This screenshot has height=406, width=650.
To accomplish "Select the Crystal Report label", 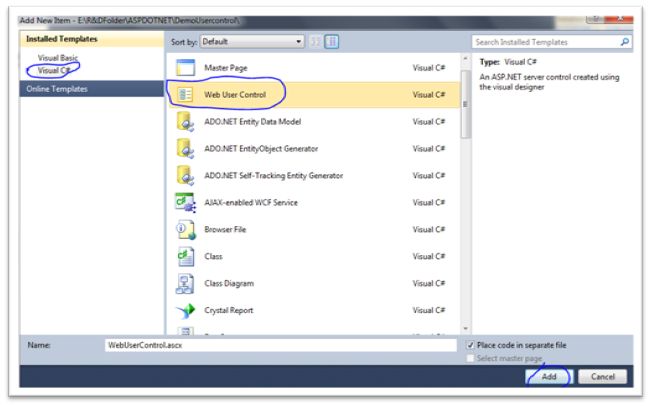I will coord(228,311).
